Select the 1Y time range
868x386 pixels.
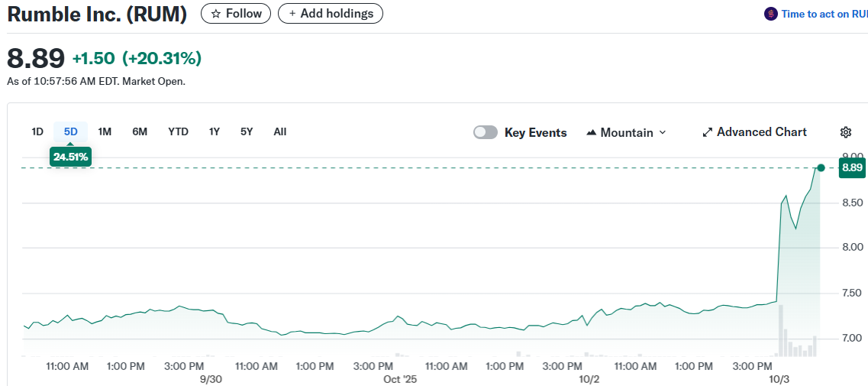click(215, 131)
